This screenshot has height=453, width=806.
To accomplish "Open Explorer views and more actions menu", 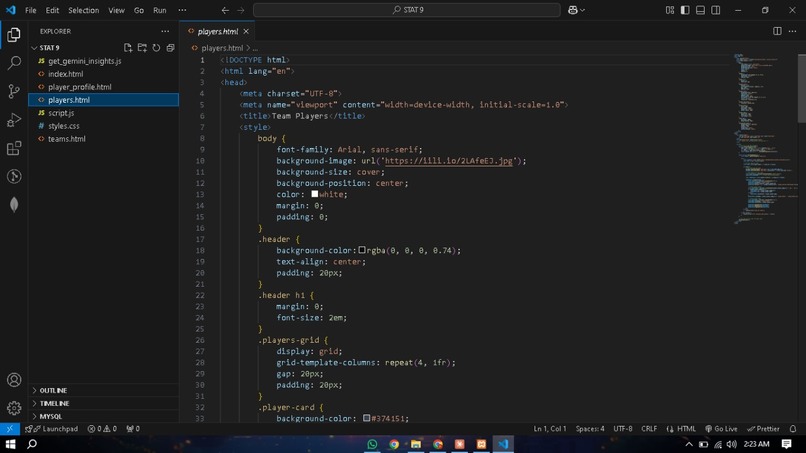I will point(165,31).
